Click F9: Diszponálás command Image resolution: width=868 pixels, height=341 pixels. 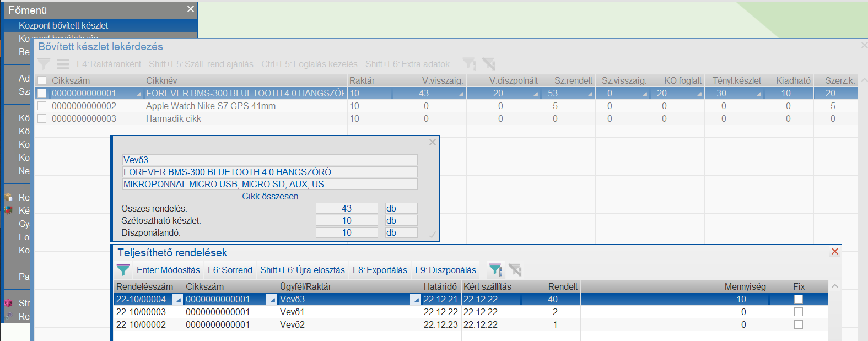pyautogui.click(x=445, y=270)
